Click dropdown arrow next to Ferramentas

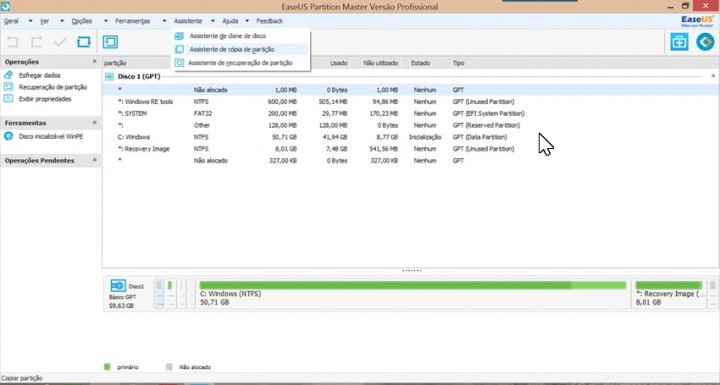coord(164,21)
